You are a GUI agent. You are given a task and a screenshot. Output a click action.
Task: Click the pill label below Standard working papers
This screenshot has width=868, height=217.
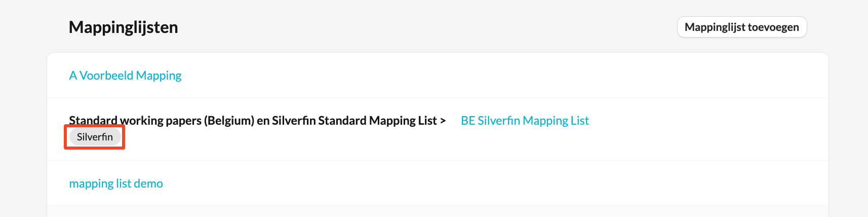point(95,137)
